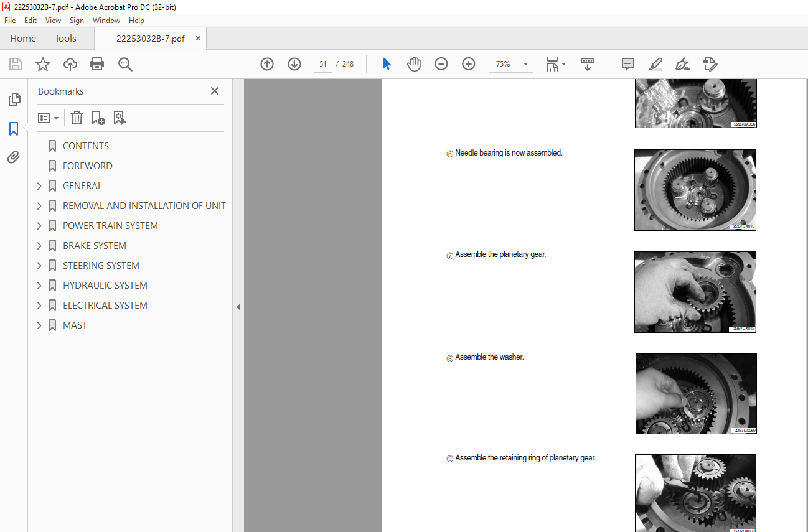
Task: Open the find text magnifier
Action: pyautogui.click(x=125, y=64)
